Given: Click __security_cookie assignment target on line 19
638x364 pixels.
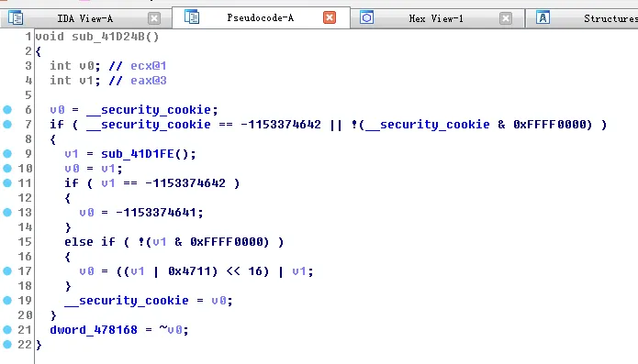Looking at the screenshot, I should 127,301.
